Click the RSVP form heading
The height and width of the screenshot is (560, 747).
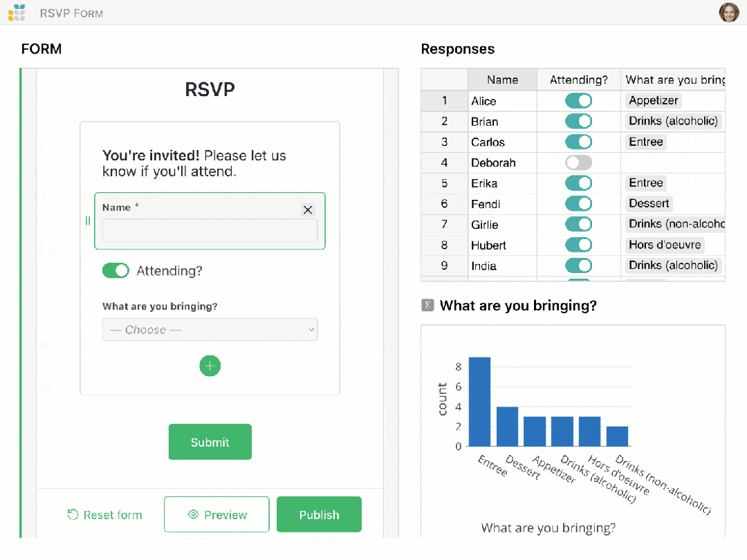(x=210, y=89)
